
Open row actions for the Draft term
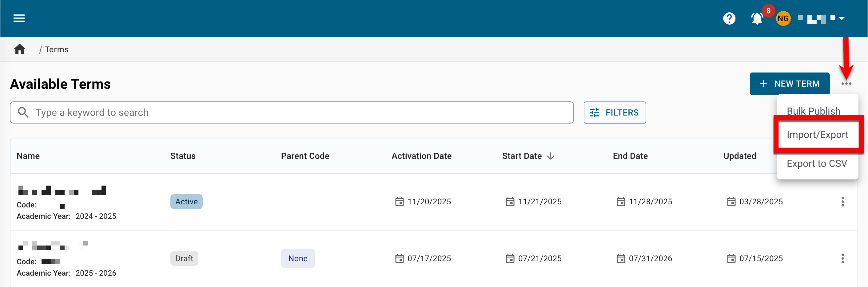pyautogui.click(x=842, y=258)
